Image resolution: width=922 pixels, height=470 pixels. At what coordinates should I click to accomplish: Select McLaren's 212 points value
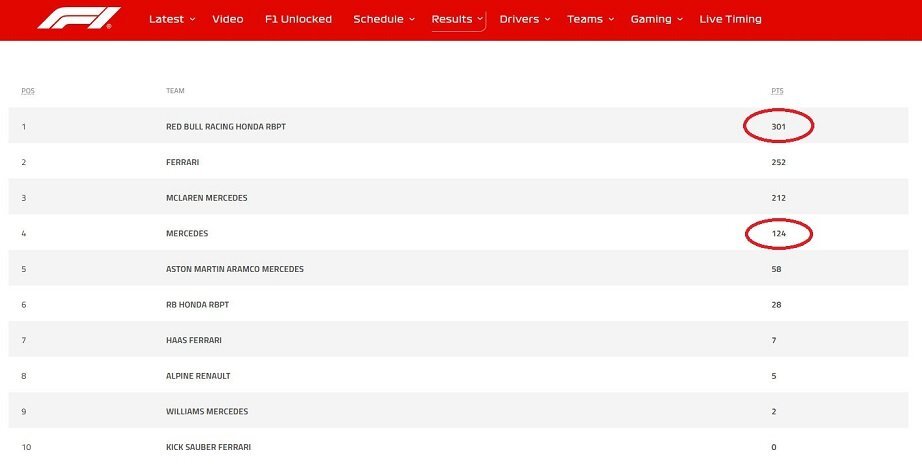click(779, 198)
